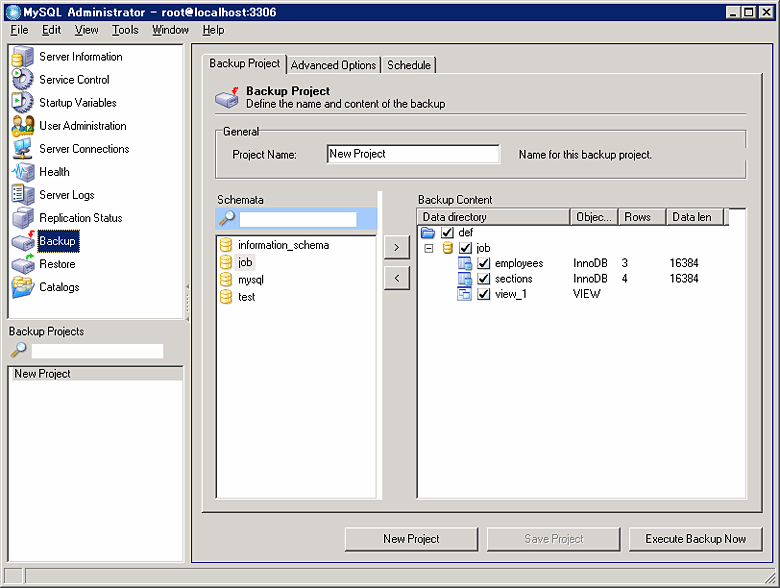Click the Backup Project header drive icon
This screenshot has width=780, height=588.
227,98
